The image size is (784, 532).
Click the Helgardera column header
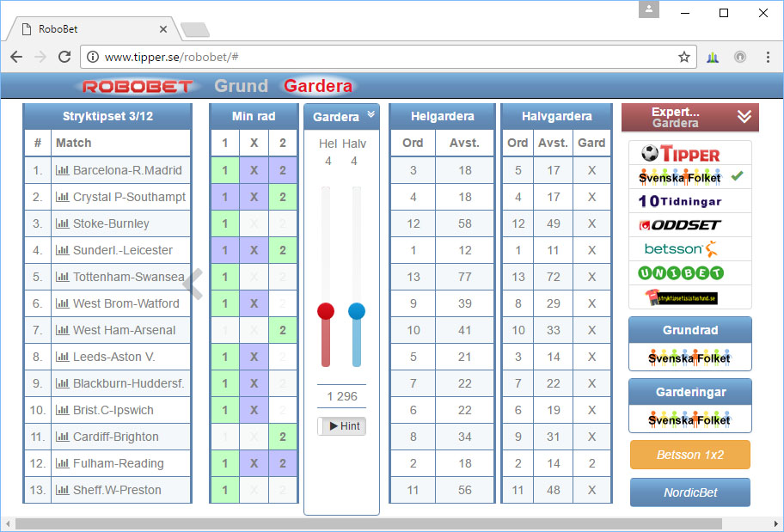click(442, 117)
